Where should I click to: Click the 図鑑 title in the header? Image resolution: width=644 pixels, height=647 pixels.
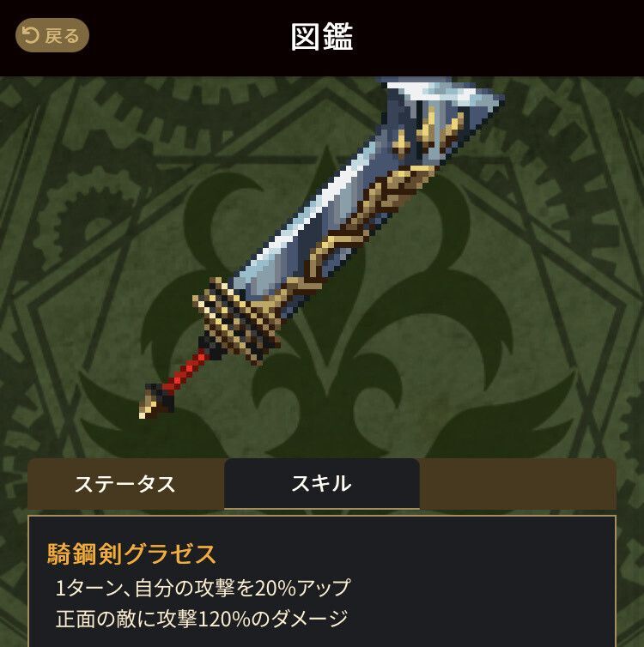tap(322, 37)
